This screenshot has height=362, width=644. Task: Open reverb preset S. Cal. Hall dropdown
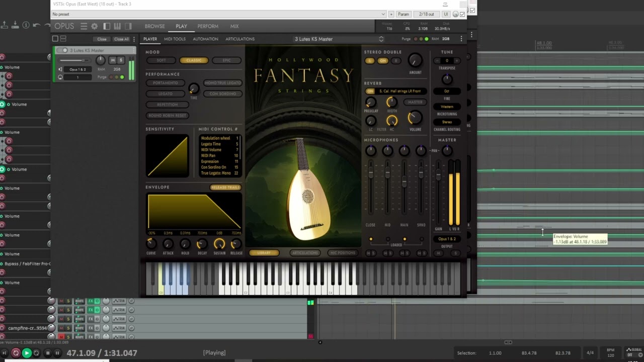click(x=401, y=91)
